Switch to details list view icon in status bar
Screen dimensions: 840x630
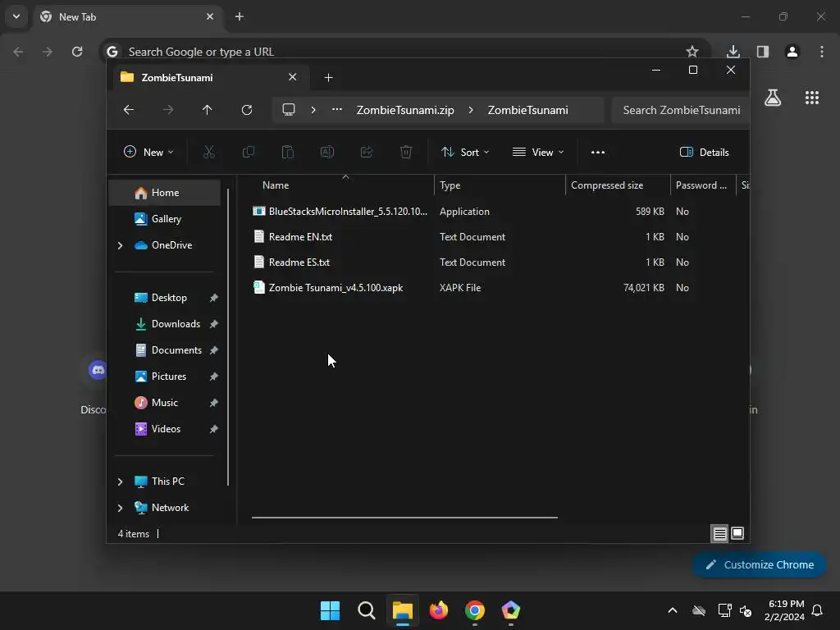(x=720, y=533)
